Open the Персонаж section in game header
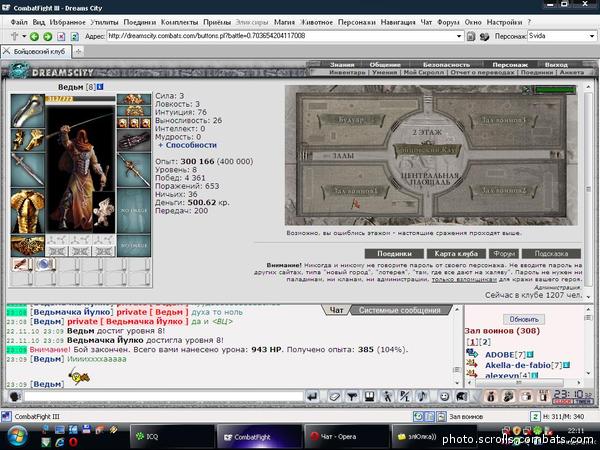The width and height of the screenshot is (600, 450). pyautogui.click(x=510, y=65)
